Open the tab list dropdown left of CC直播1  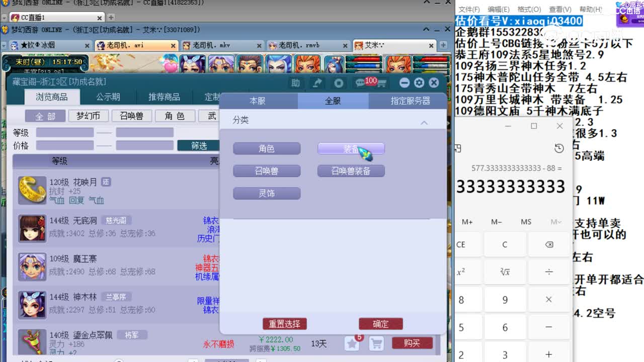5,18
